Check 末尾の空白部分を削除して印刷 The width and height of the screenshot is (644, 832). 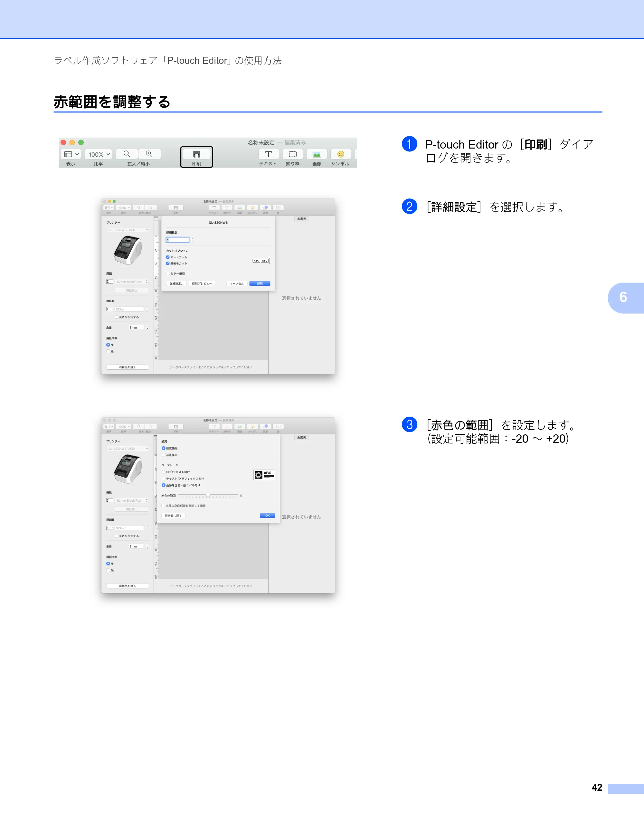click(x=163, y=506)
